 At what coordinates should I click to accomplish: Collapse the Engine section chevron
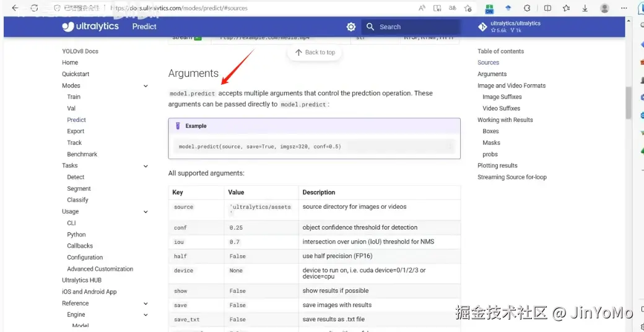[146, 315]
